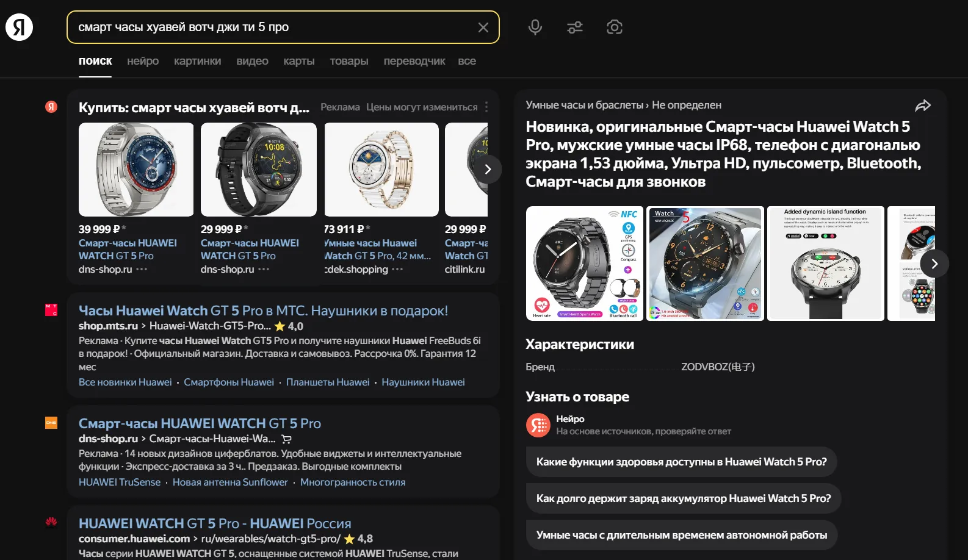The width and height of the screenshot is (968, 560).
Task: Open the shop.mts.ru site path
Action: point(175,326)
